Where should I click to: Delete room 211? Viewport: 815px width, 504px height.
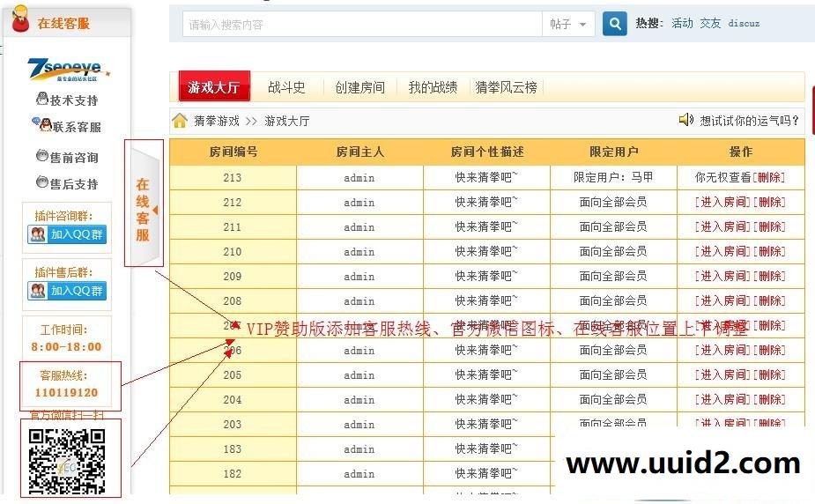tap(768, 226)
